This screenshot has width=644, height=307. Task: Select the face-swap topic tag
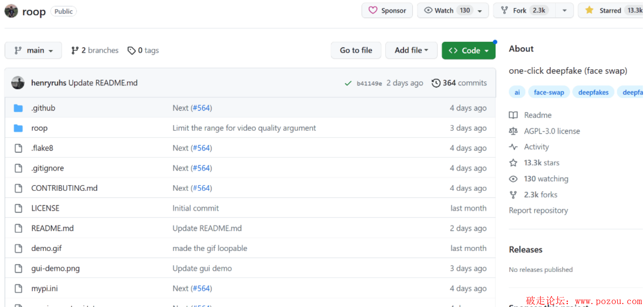coord(549,92)
